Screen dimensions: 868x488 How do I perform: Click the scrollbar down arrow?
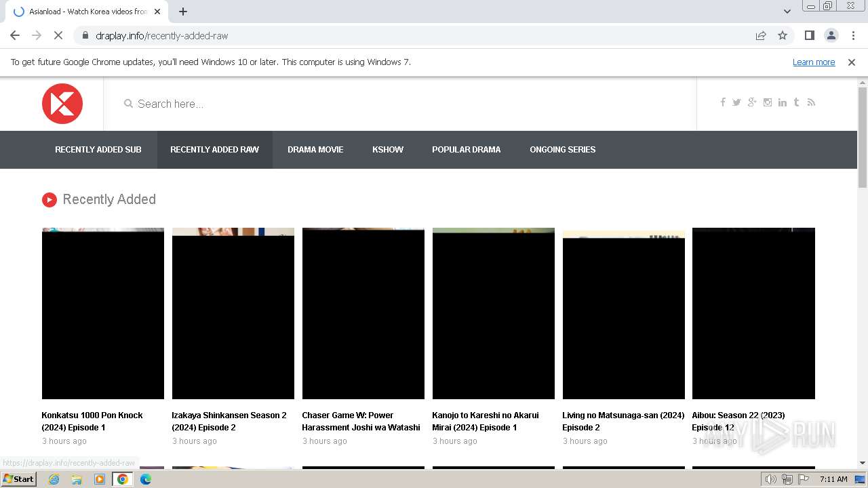(863, 463)
